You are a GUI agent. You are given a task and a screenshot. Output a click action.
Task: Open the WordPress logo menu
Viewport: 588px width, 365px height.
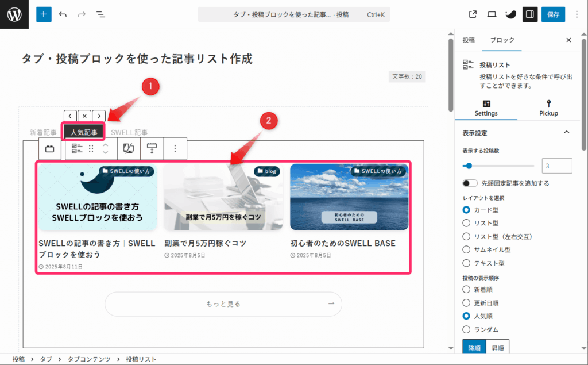[14, 14]
